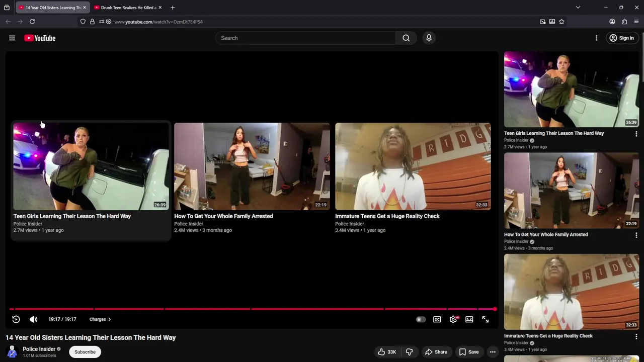Play end-screen How To Get Family Arrested
This screenshot has height=362, width=644.
252,166
